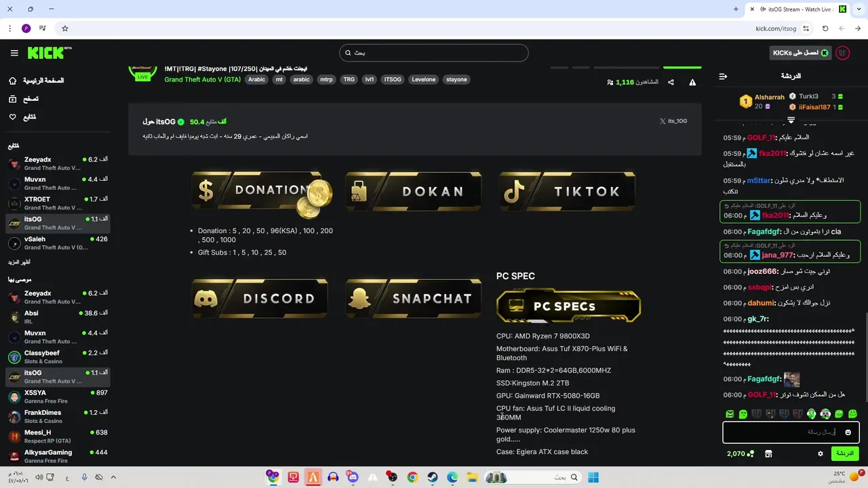Click the report warning triangle icon

692,82
